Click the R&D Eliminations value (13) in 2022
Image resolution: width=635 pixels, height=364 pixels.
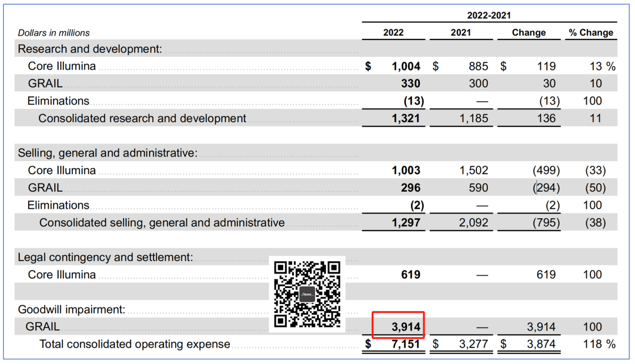tap(413, 101)
